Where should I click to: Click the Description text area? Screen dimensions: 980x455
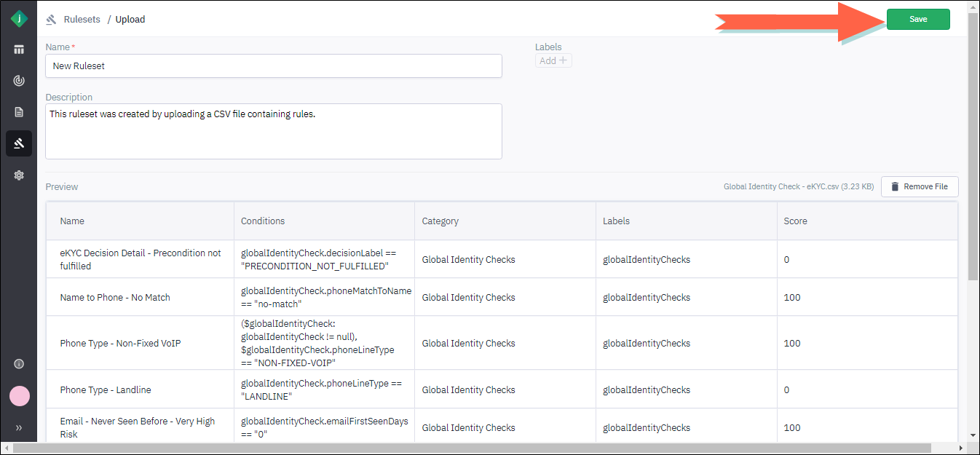tap(273, 131)
